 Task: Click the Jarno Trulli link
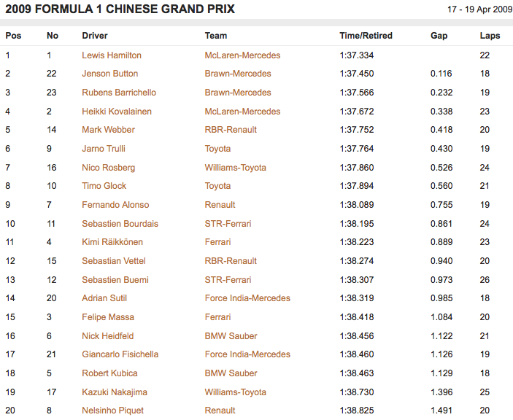point(104,149)
